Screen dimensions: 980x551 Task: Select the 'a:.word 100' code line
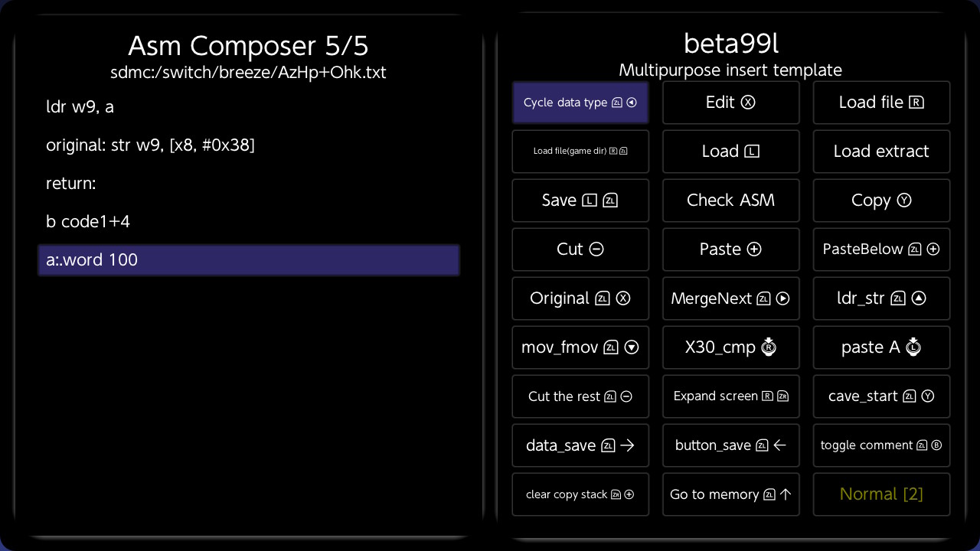point(249,260)
